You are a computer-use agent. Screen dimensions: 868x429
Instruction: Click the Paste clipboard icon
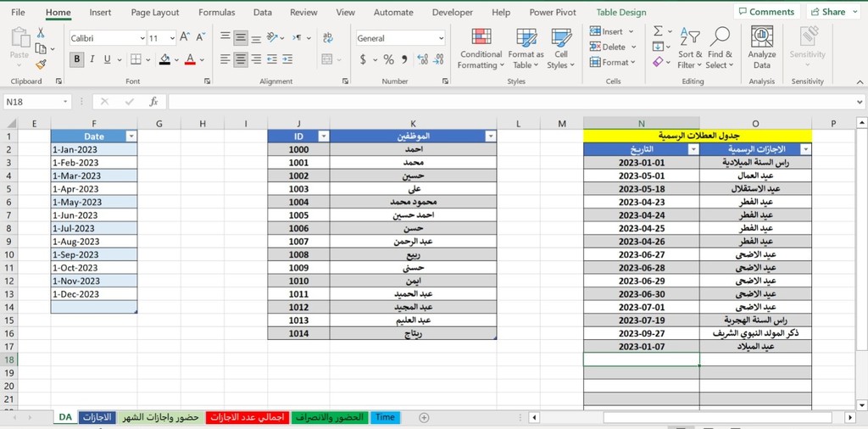click(20, 37)
